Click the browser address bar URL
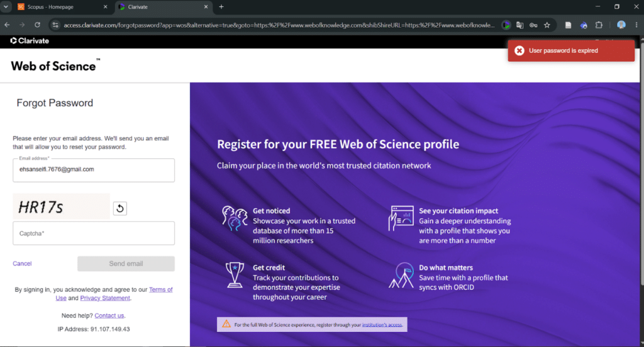The width and height of the screenshot is (644, 347). (x=279, y=25)
